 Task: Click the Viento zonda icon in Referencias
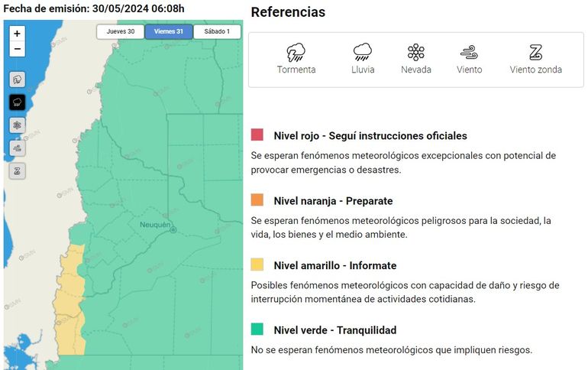(535, 53)
